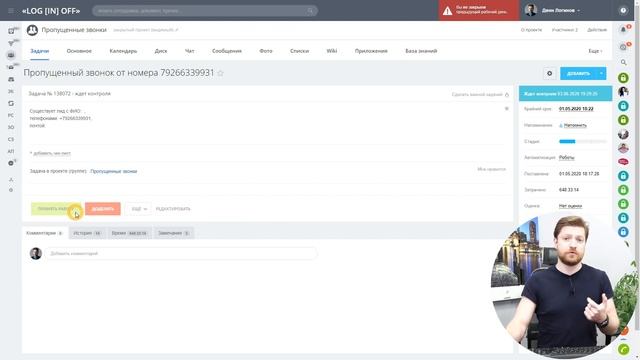Open the notifications bell in the right sidebar

623,30
